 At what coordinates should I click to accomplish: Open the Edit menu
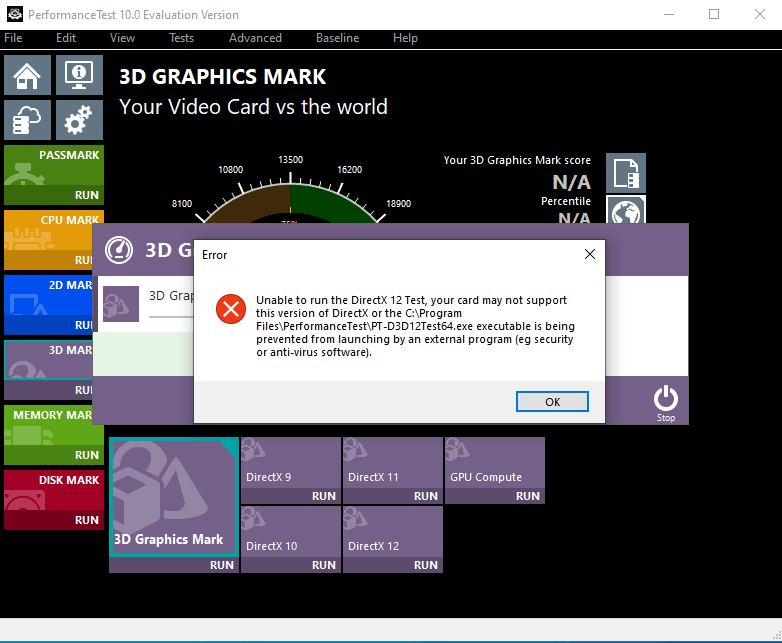click(x=66, y=38)
